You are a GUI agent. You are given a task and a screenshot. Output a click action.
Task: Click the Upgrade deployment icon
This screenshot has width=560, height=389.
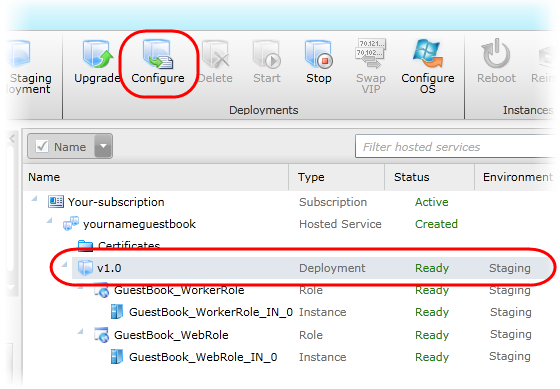(x=97, y=54)
